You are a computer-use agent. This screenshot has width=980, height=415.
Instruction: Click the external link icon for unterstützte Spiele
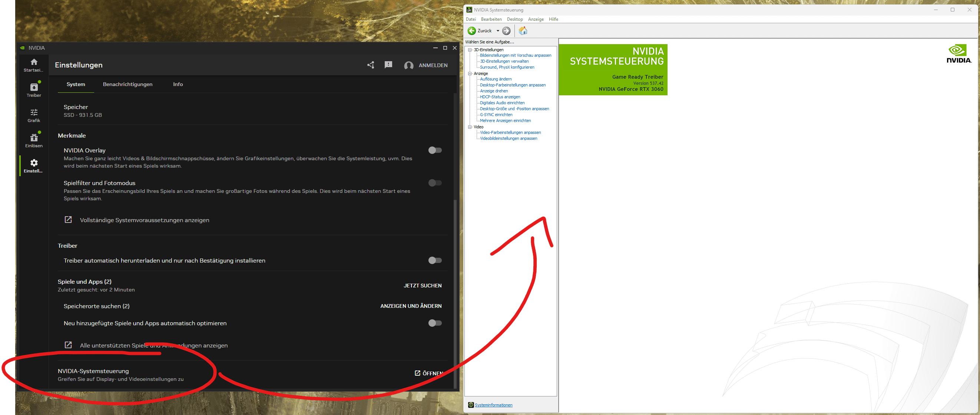(x=68, y=345)
